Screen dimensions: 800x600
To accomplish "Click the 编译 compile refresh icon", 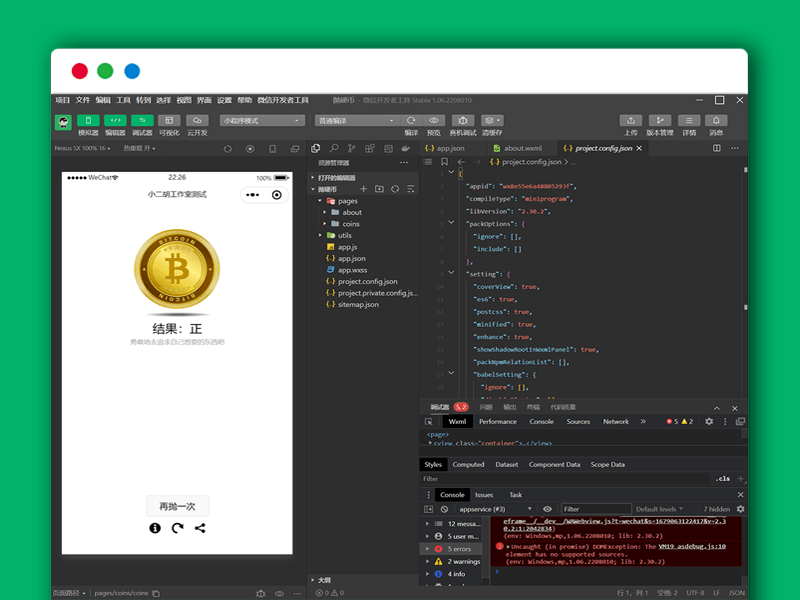I will click(411, 120).
